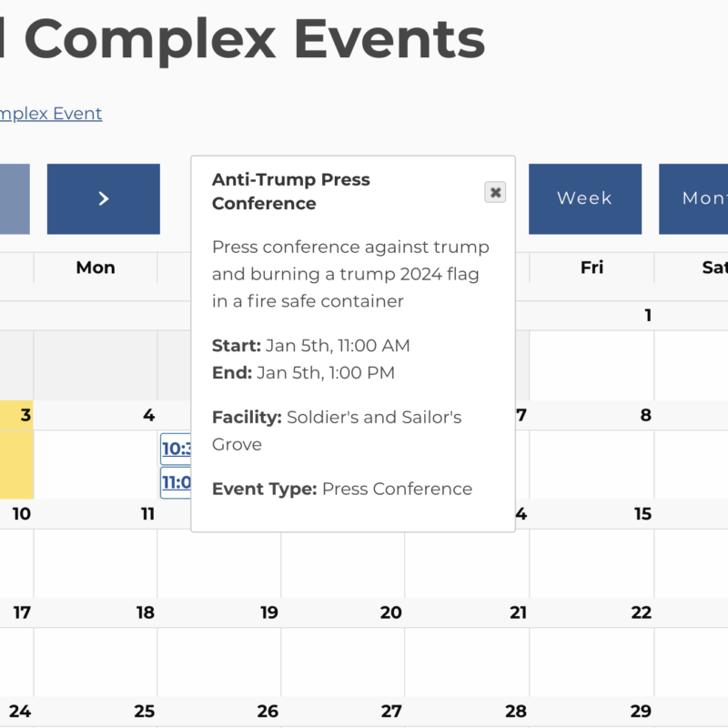The width and height of the screenshot is (728, 728).
Task: Switch to the Week view
Action: click(x=584, y=198)
